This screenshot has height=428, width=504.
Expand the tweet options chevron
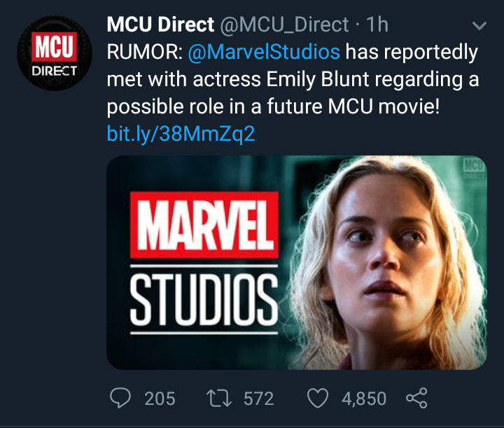point(479,27)
